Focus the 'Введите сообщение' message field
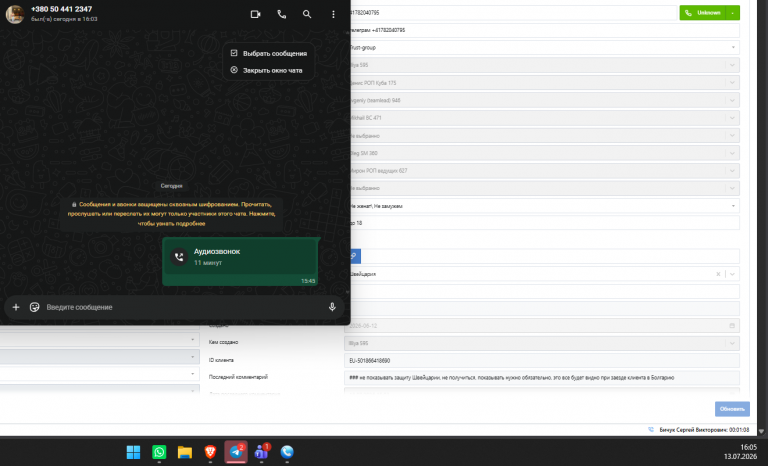This screenshot has width=768, height=466. coord(184,307)
